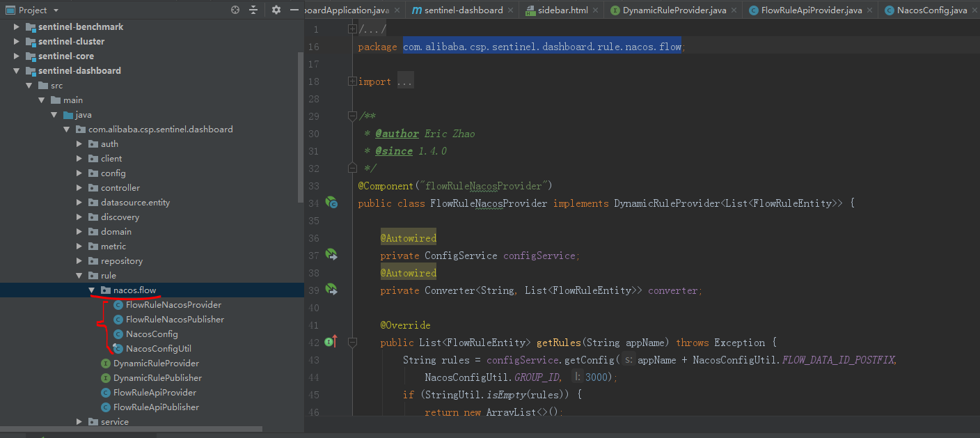Click the repository package folder icon
This screenshot has width=980, height=438.
[x=93, y=260]
